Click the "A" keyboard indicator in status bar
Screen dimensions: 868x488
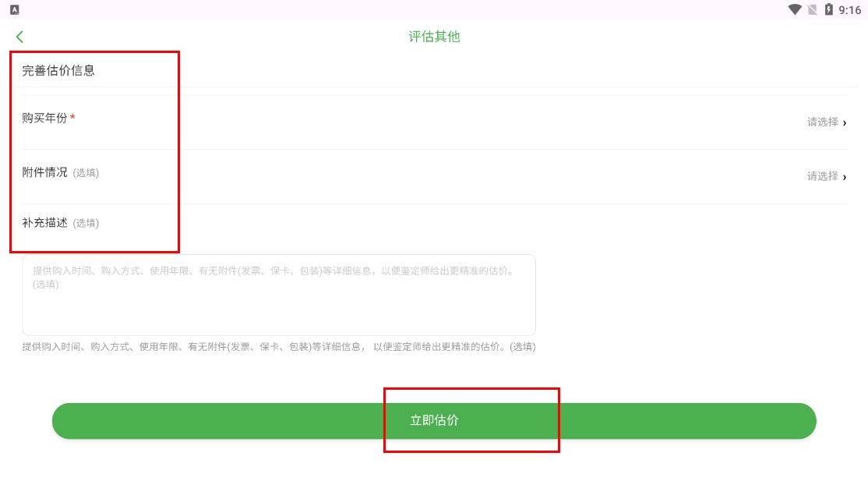click(15, 9)
